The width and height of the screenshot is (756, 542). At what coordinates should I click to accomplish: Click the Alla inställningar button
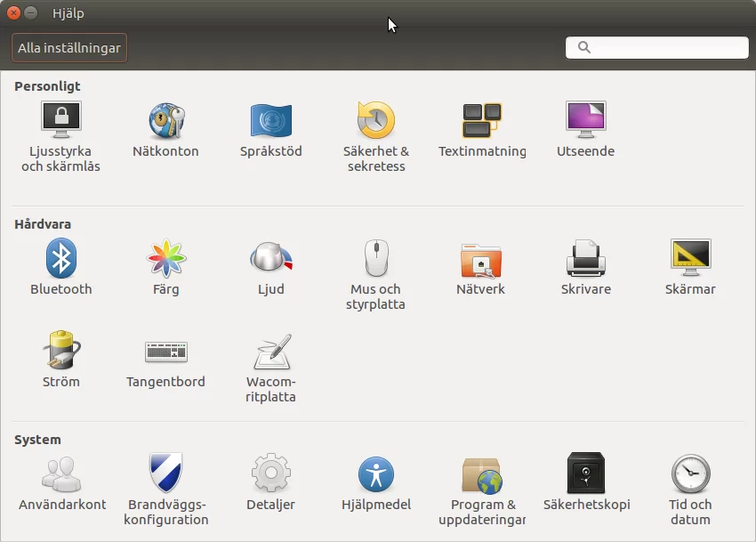69,48
